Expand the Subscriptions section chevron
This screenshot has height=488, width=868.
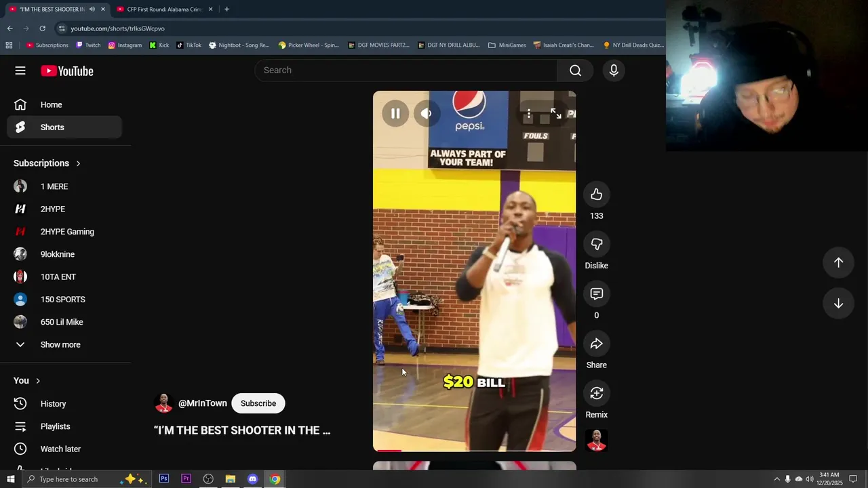[78, 163]
